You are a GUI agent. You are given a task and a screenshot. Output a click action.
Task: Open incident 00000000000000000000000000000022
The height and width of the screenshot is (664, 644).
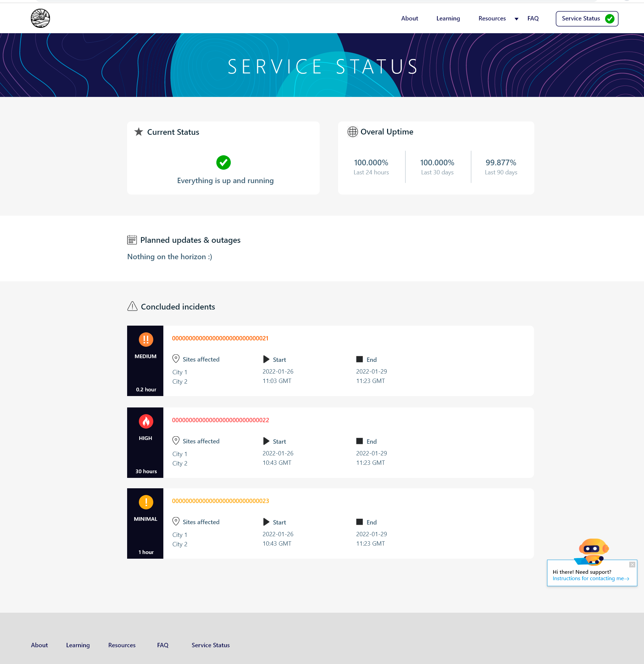click(x=220, y=420)
